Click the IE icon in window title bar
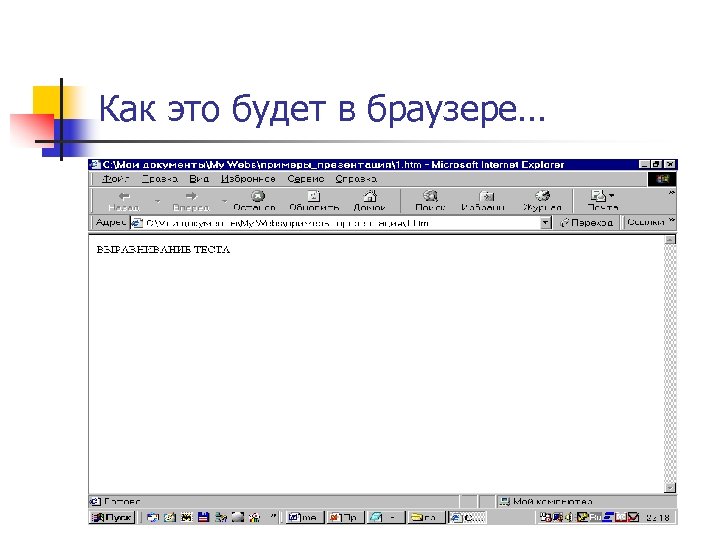Viewport: 720px width, 540px height. click(96, 164)
